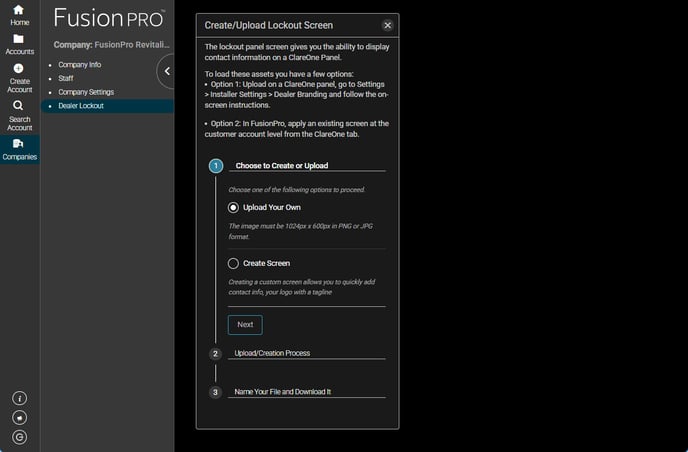Click the announcements megaphone icon

click(x=19, y=418)
